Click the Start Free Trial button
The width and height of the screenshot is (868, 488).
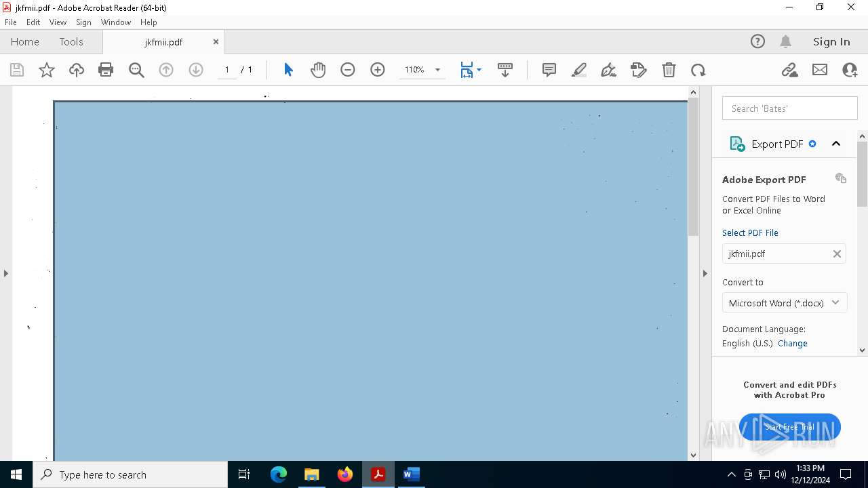coord(790,427)
